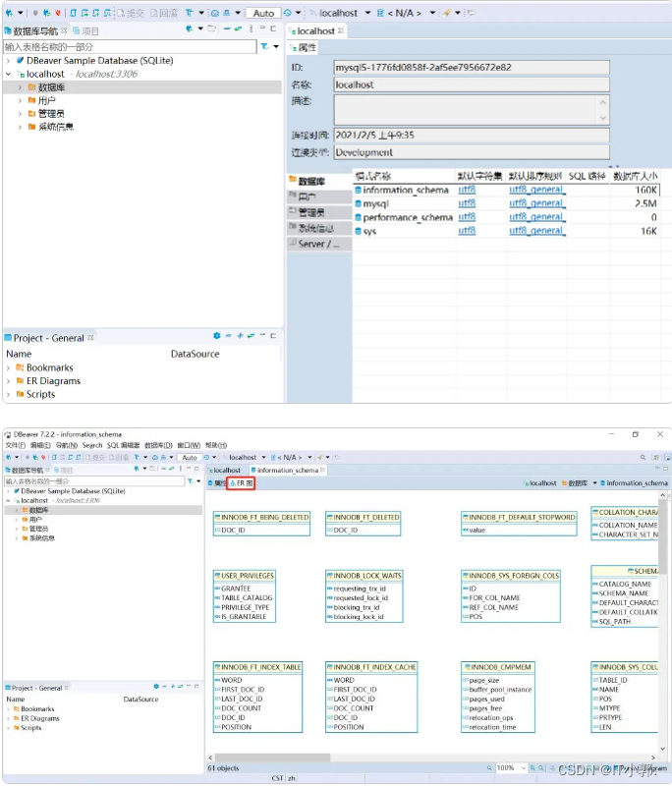
Task: Select USER_PRIVILEGES entity header in ER diagram
Action: pyautogui.click(x=245, y=576)
